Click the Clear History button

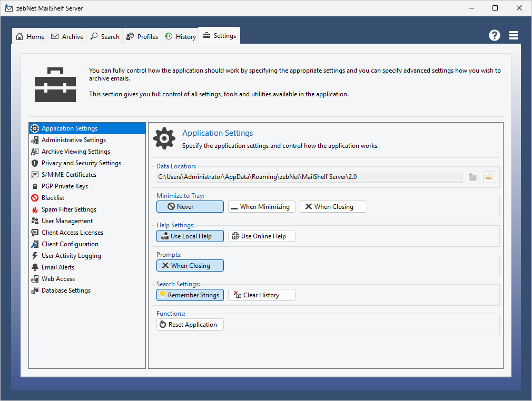pyautogui.click(x=262, y=295)
